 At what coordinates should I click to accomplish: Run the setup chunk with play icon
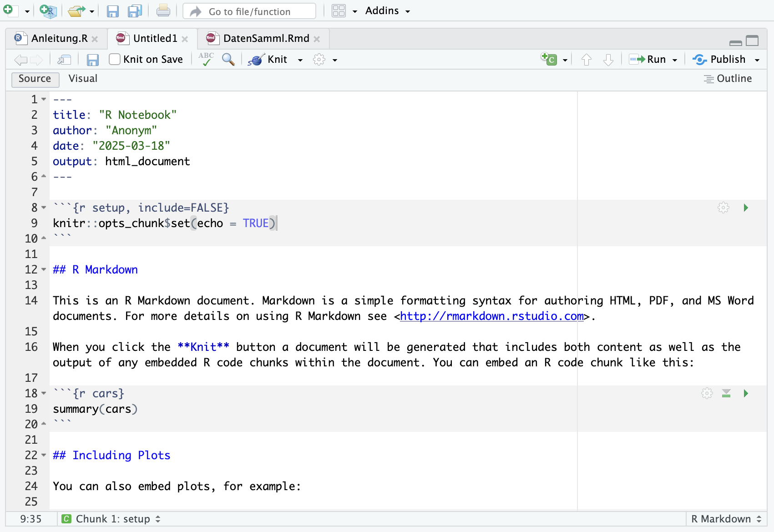[746, 208]
